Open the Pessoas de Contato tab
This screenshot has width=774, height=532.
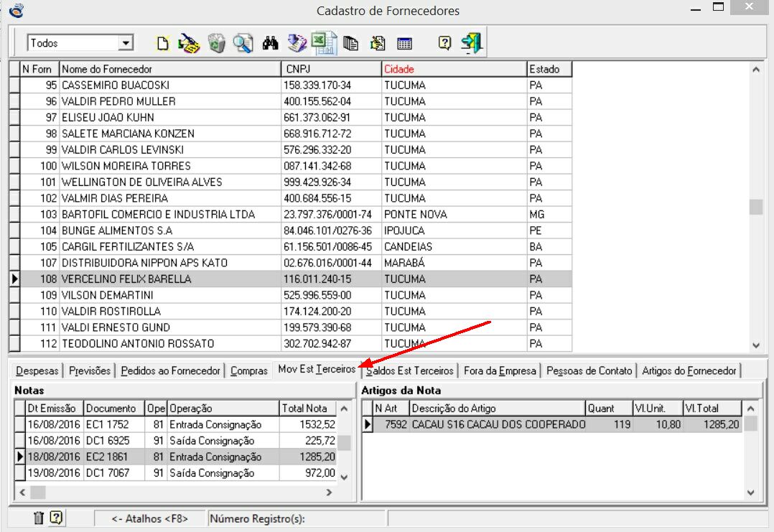(589, 370)
